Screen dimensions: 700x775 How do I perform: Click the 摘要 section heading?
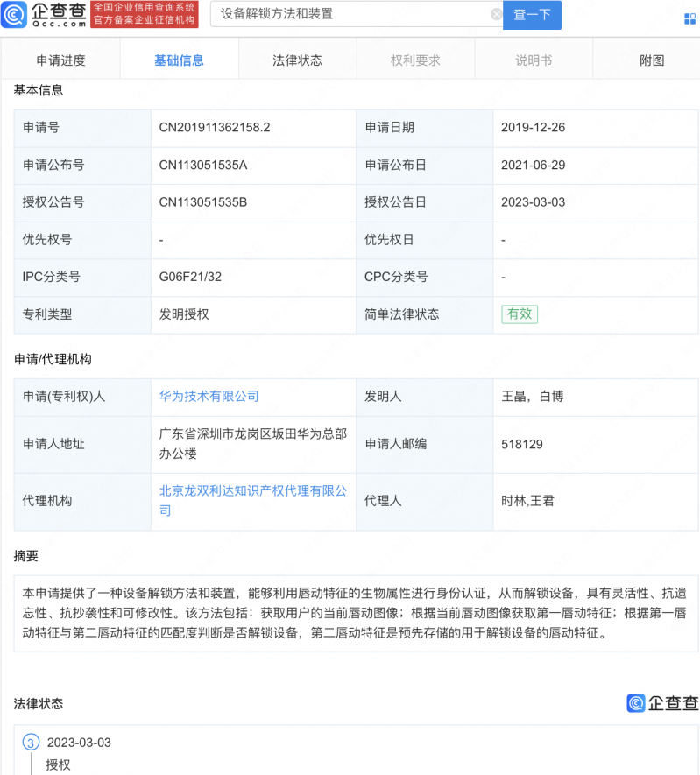(25, 556)
